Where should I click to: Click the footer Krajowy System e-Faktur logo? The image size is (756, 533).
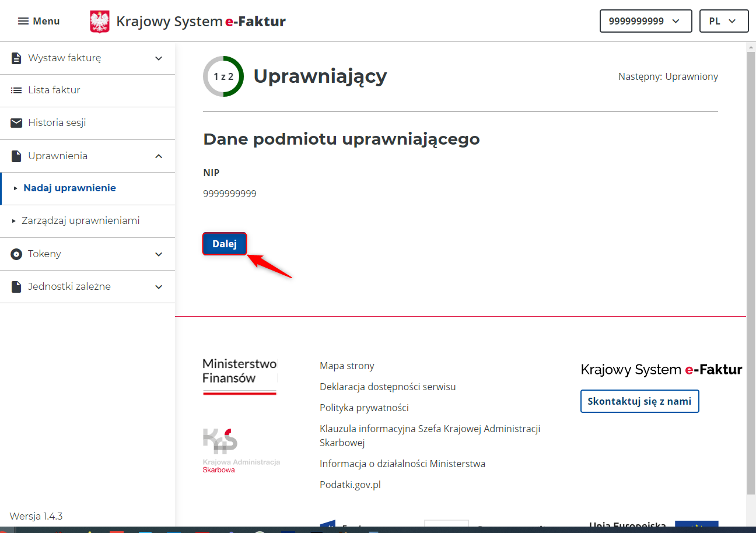pyautogui.click(x=661, y=369)
